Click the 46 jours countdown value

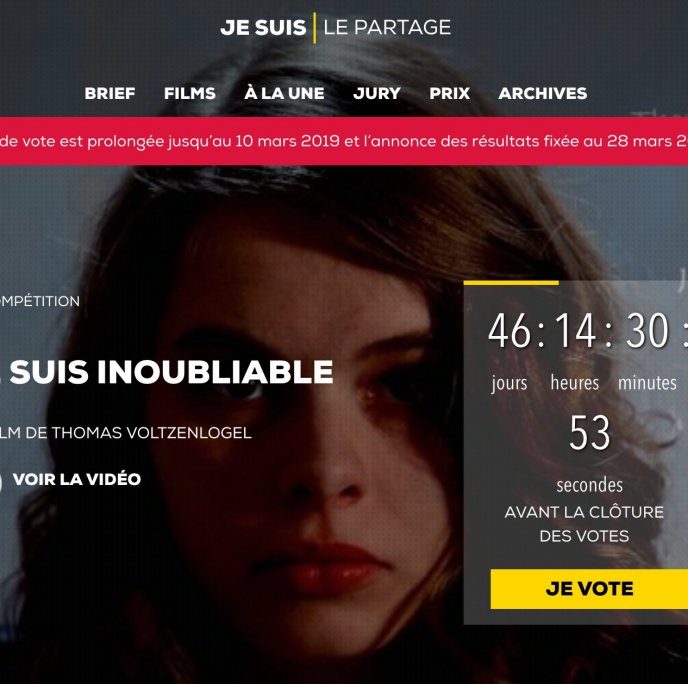tap(509, 331)
